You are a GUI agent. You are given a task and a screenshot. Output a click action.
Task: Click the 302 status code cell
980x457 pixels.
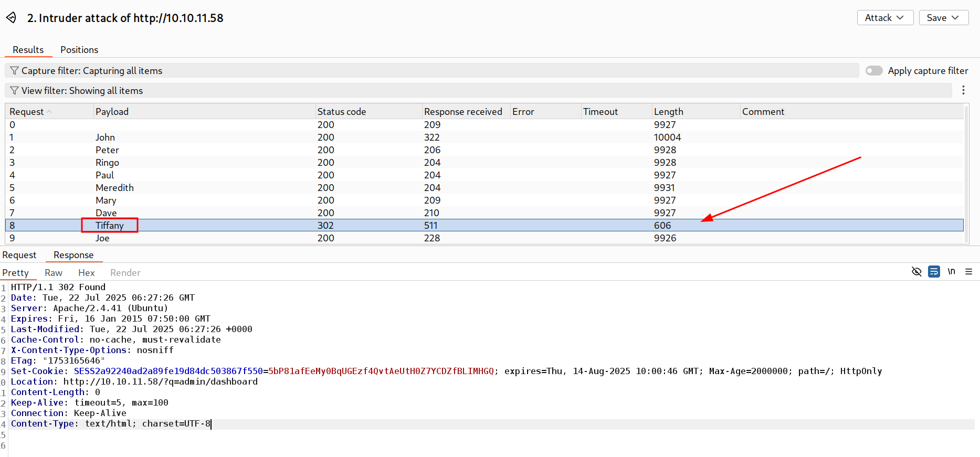tap(325, 226)
